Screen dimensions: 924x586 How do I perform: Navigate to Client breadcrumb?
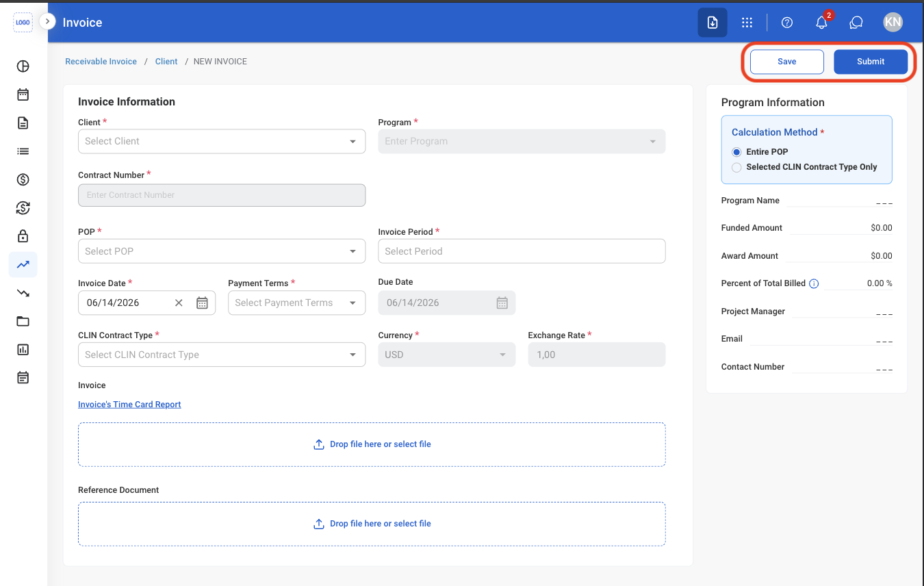(x=166, y=62)
